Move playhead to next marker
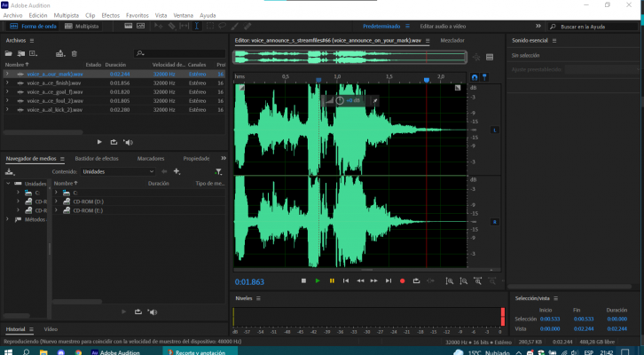The image size is (644, 355). tap(389, 281)
